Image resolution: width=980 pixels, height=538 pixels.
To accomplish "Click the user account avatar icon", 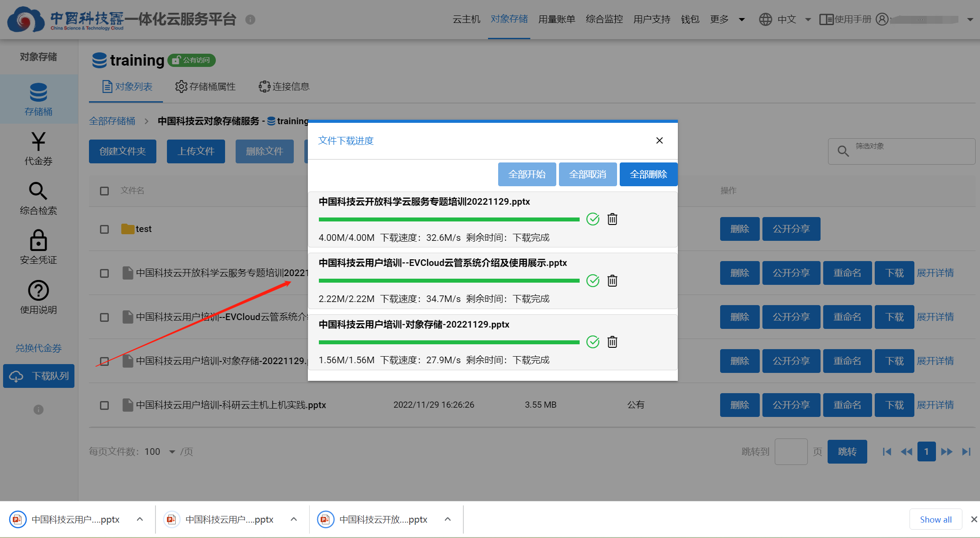I will click(882, 19).
